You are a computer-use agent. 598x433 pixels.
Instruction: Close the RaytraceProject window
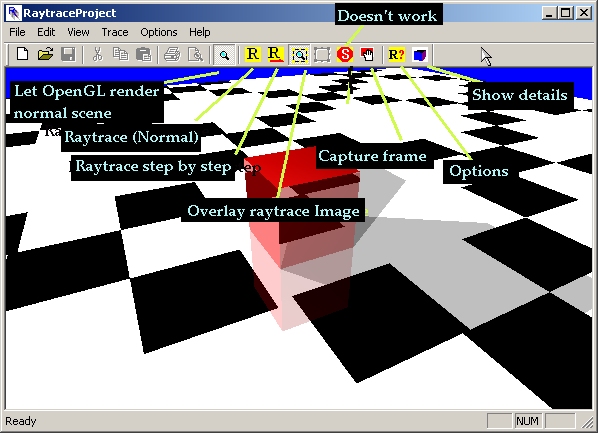click(584, 13)
